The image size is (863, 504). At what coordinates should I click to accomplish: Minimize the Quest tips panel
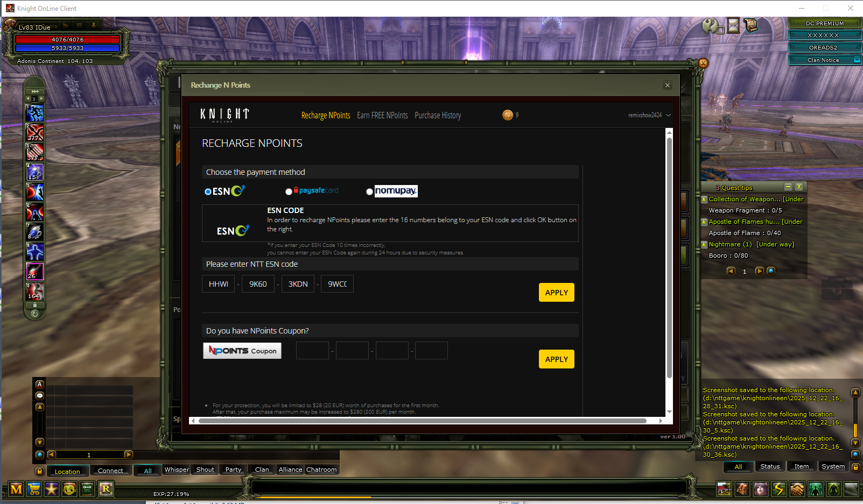tap(788, 187)
